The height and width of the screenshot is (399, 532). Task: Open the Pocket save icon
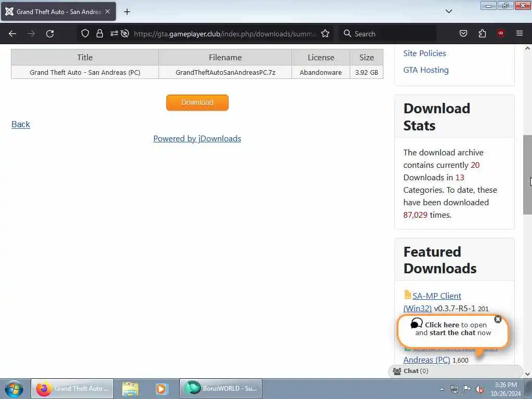tap(463, 33)
